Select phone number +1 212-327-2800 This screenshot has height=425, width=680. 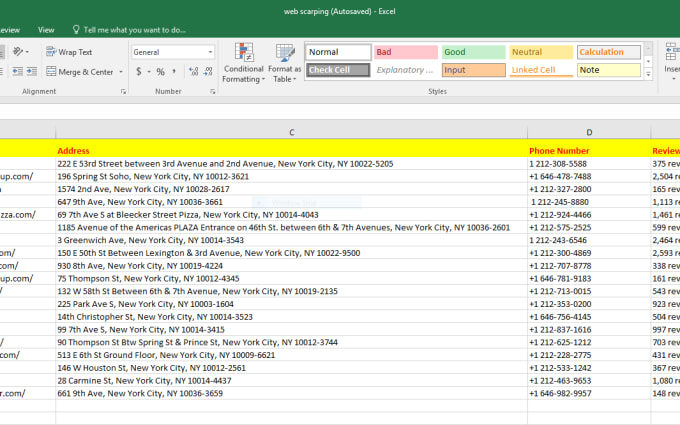click(589, 189)
